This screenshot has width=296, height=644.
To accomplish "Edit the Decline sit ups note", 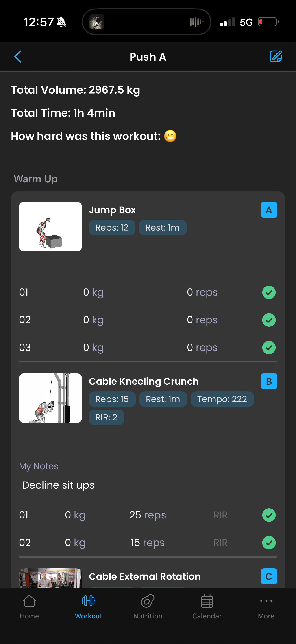I will tap(58, 485).
